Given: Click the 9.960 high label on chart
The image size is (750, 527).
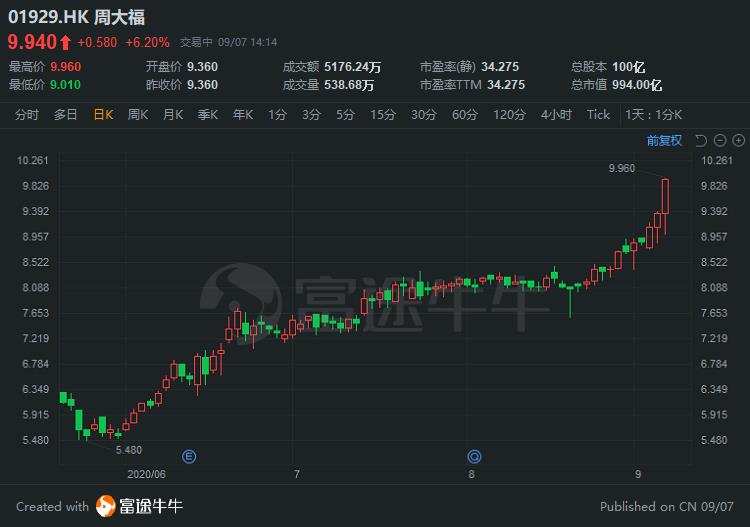Looking at the screenshot, I should [622, 168].
